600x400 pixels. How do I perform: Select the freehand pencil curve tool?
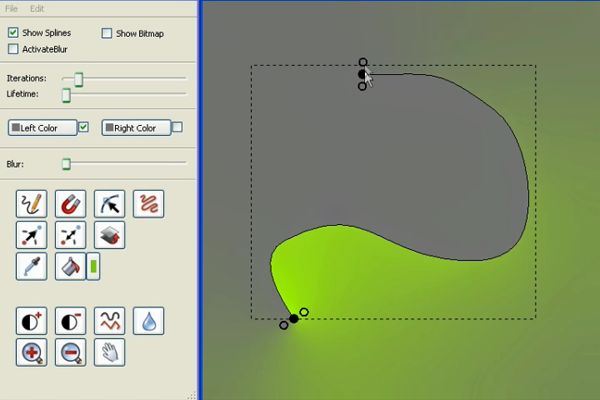pos(32,204)
